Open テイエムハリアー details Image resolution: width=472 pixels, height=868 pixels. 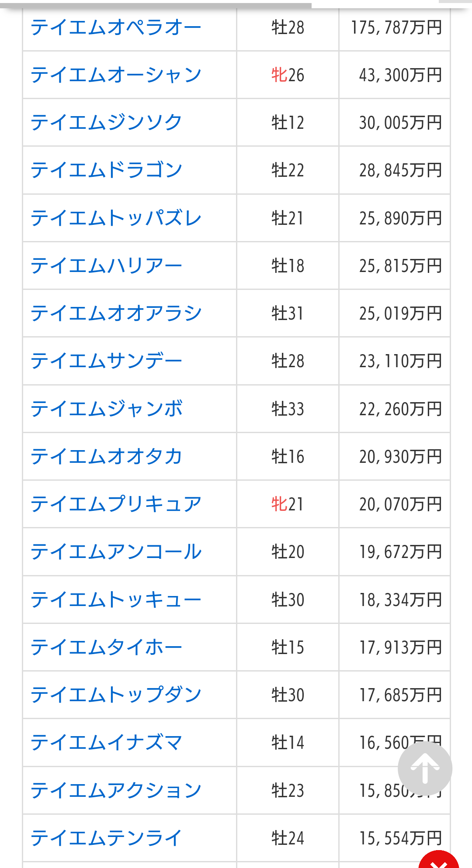[106, 266]
